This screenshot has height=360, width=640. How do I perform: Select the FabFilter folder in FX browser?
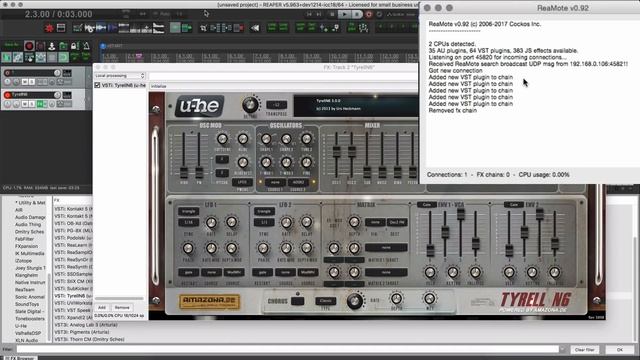point(24,239)
